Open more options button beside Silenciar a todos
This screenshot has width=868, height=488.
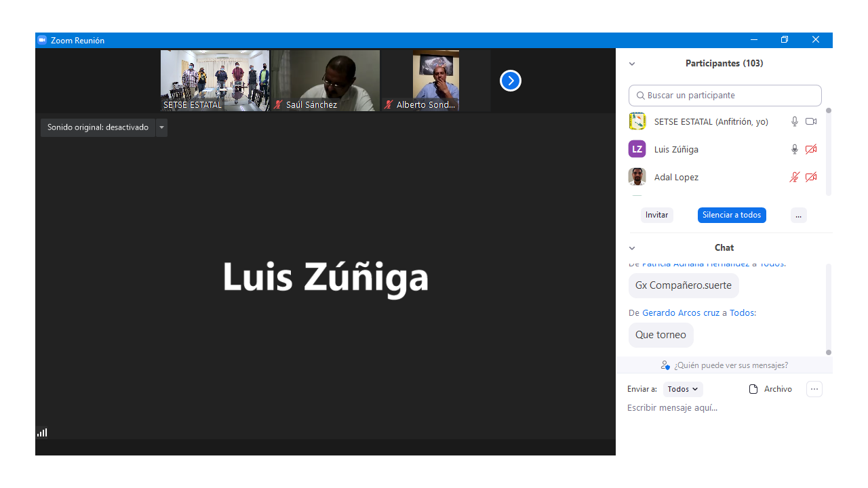click(799, 215)
